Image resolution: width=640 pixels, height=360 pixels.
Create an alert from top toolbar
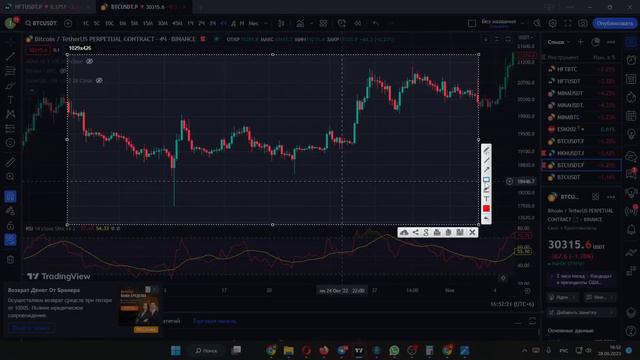click(342, 23)
